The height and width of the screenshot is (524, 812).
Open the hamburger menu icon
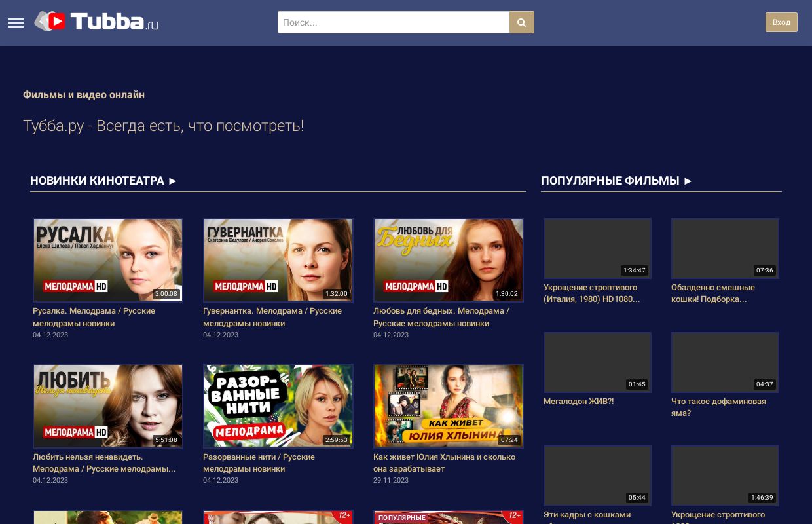pyautogui.click(x=16, y=23)
